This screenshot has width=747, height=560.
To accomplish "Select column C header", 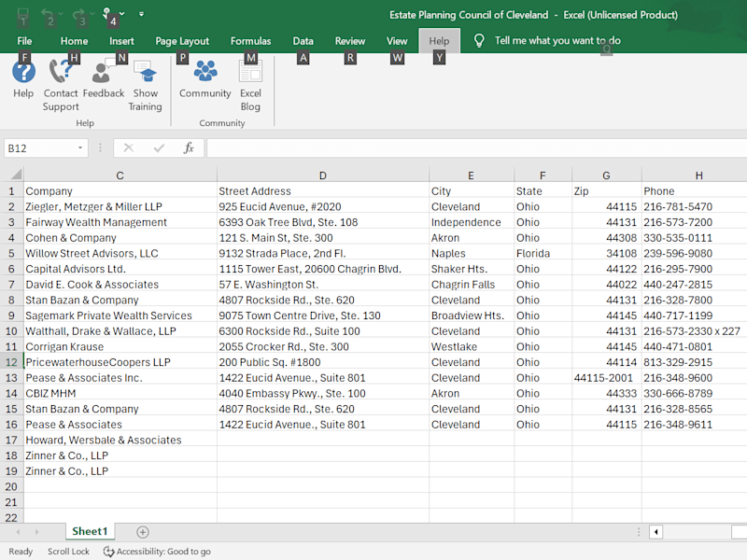I will pyautogui.click(x=120, y=175).
